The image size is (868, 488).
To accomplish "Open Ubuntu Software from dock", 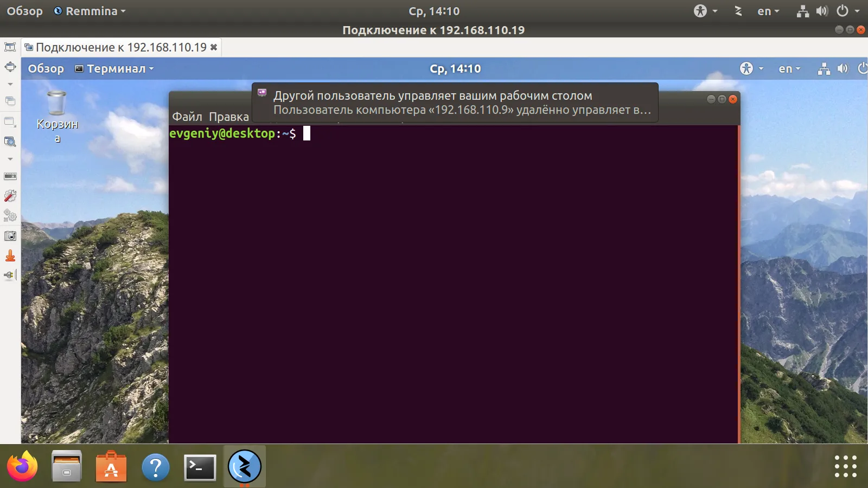I will click(x=111, y=466).
